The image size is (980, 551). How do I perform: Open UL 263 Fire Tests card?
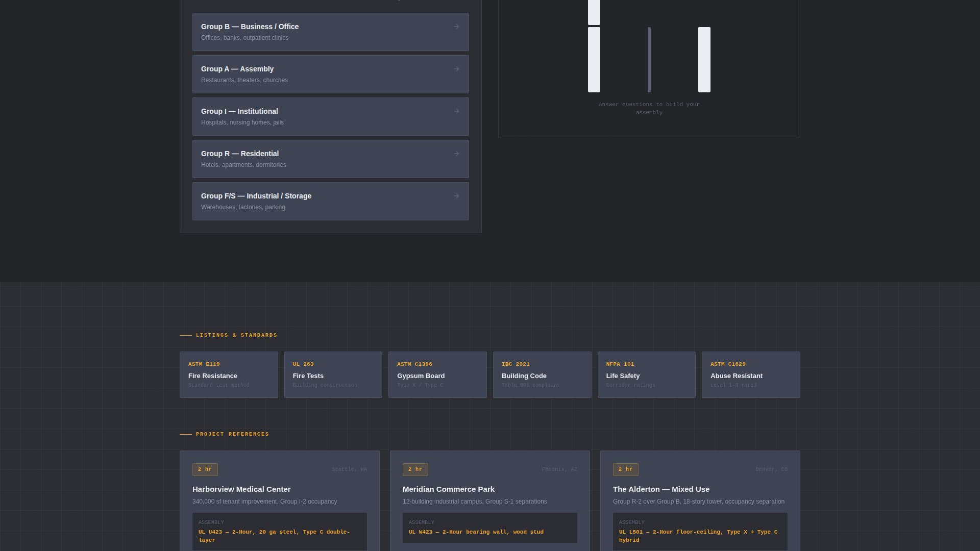coord(333,374)
